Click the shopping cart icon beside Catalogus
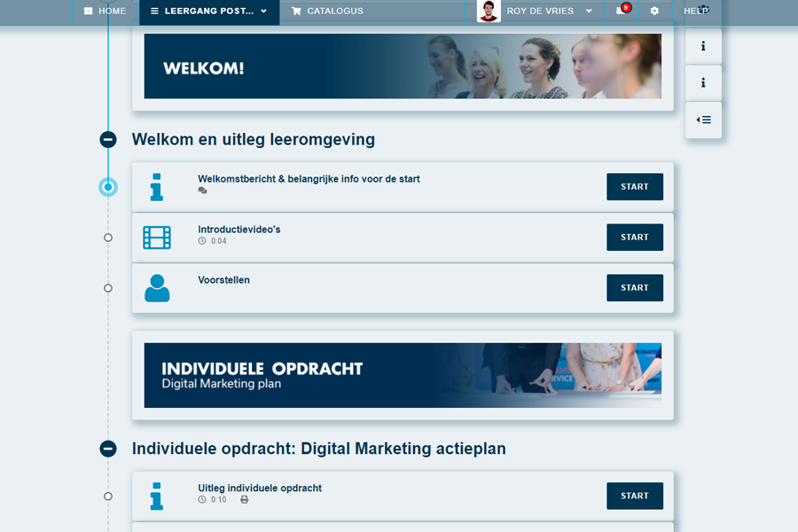Viewport: 798px width, 532px height. 296,11
